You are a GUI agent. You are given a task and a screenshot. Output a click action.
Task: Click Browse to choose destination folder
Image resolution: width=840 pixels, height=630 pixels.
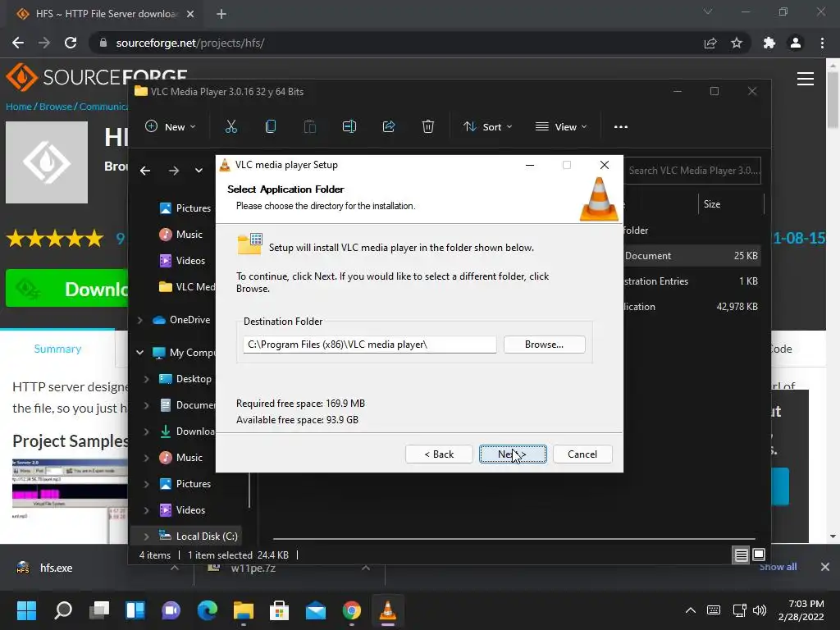tap(545, 345)
